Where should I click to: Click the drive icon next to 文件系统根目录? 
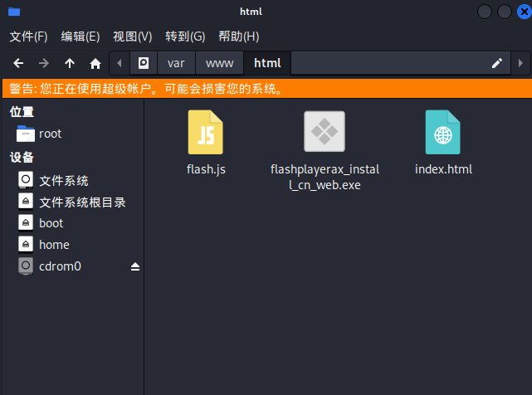(x=26, y=201)
